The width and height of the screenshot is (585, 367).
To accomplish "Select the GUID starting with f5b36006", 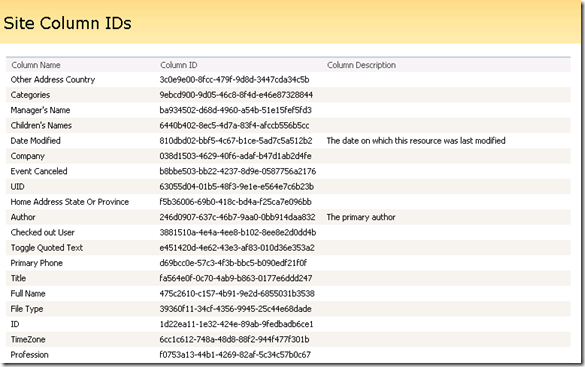I will (235, 202).
